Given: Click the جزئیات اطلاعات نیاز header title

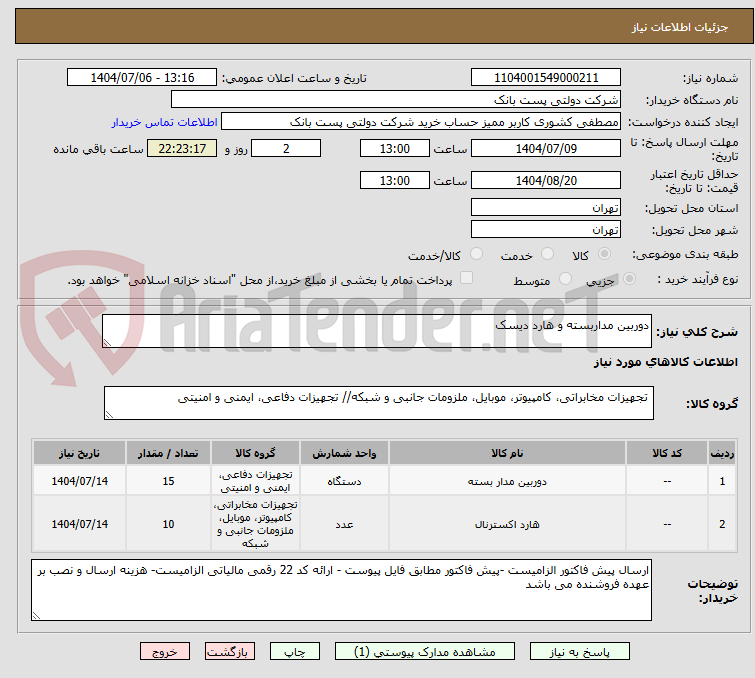Looking at the screenshot, I should [679, 27].
